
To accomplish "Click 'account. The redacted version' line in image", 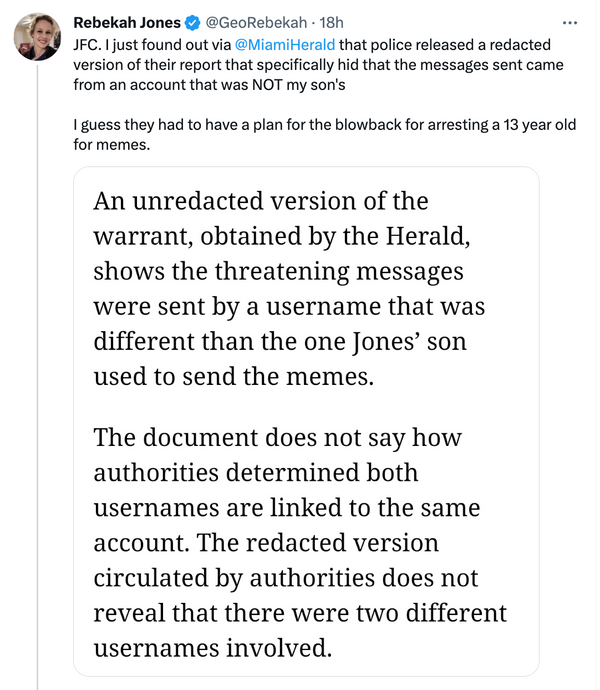I will point(266,543).
